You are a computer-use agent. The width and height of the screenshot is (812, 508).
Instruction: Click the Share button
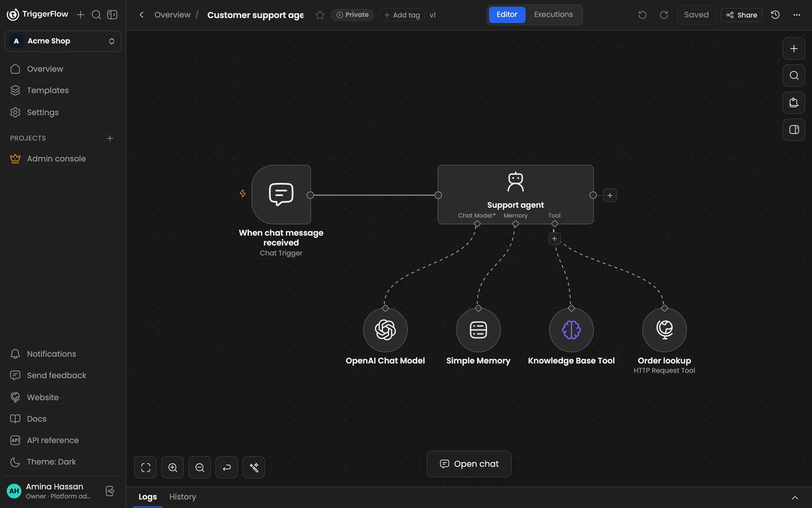[x=741, y=15]
